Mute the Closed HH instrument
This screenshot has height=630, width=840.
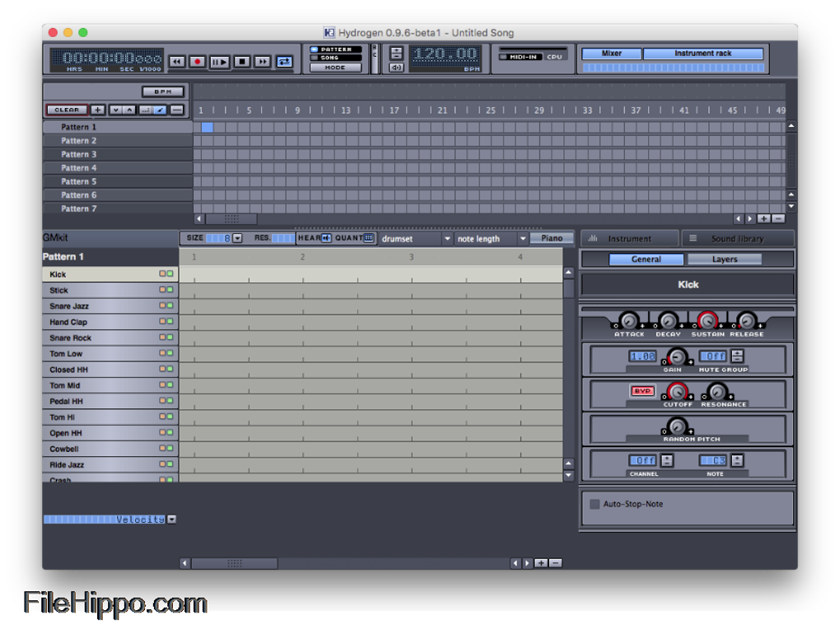pyautogui.click(x=162, y=369)
